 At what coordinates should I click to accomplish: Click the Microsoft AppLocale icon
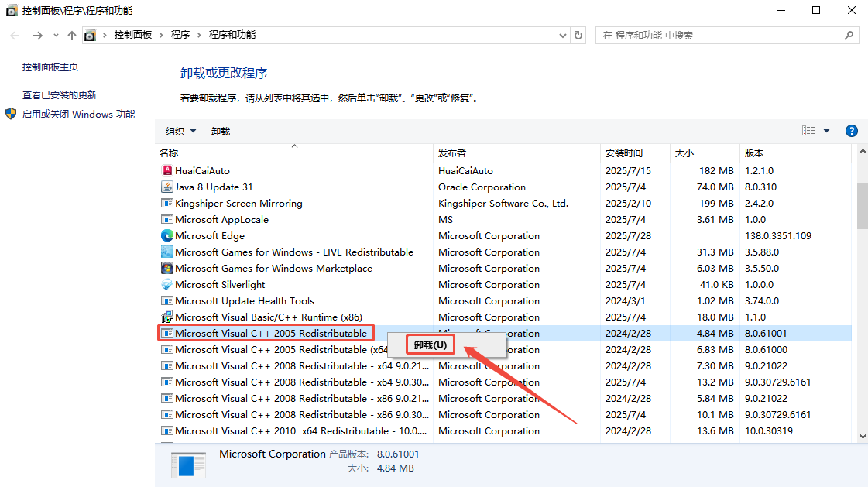click(x=166, y=219)
